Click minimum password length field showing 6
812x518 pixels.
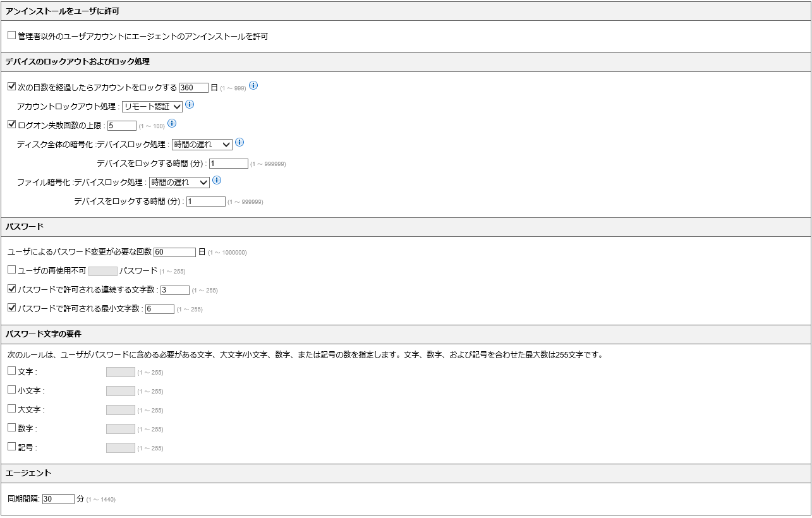159,309
